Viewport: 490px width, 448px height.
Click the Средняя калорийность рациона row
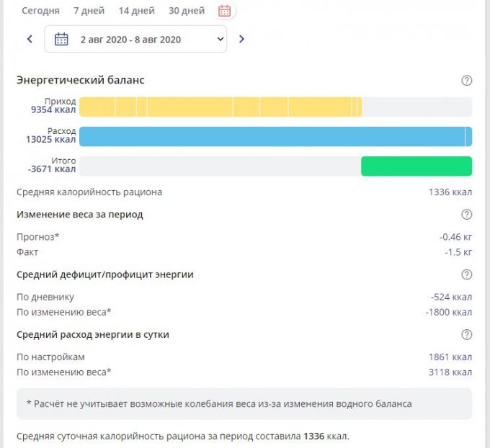[x=89, y=192]
